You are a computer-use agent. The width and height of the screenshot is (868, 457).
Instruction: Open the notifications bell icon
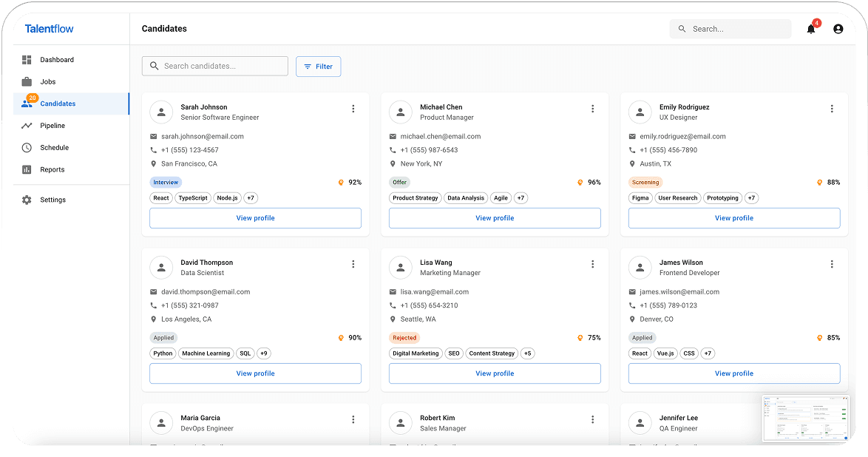(x=811, y=30)
